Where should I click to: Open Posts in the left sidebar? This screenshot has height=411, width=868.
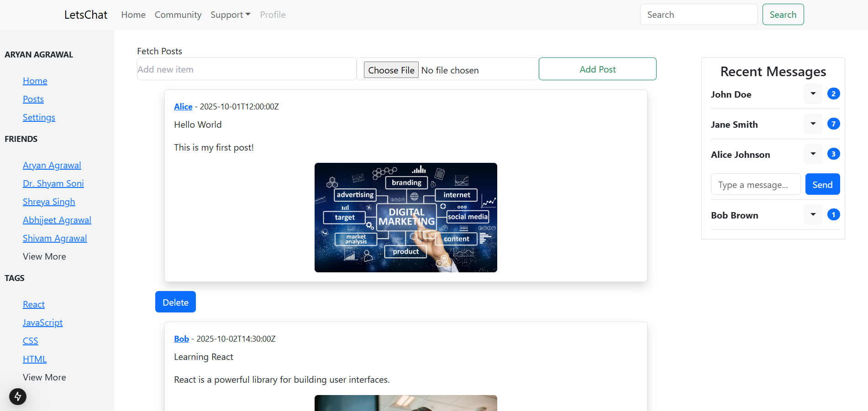(x=33, y=99)
